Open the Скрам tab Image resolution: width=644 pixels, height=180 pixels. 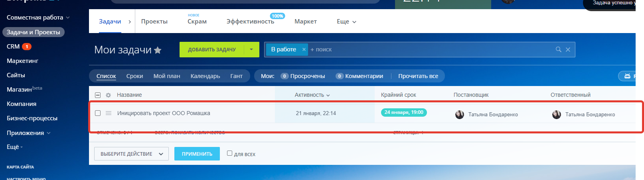197,22
